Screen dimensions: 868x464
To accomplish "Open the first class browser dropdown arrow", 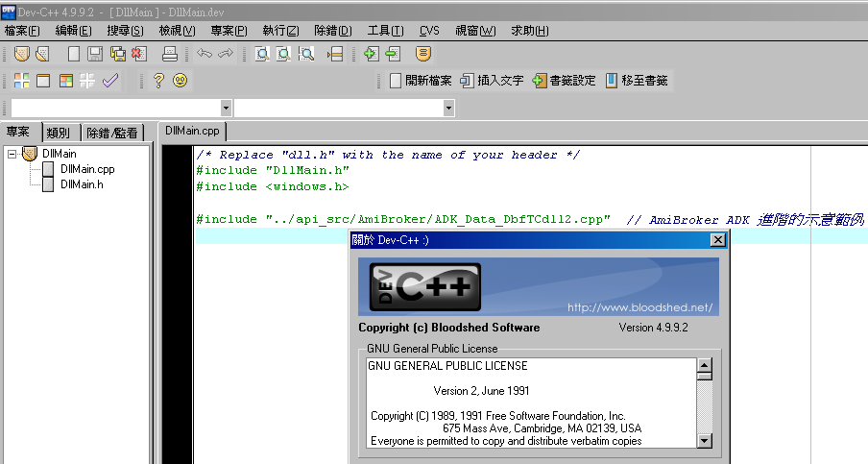I will [226, 108].
